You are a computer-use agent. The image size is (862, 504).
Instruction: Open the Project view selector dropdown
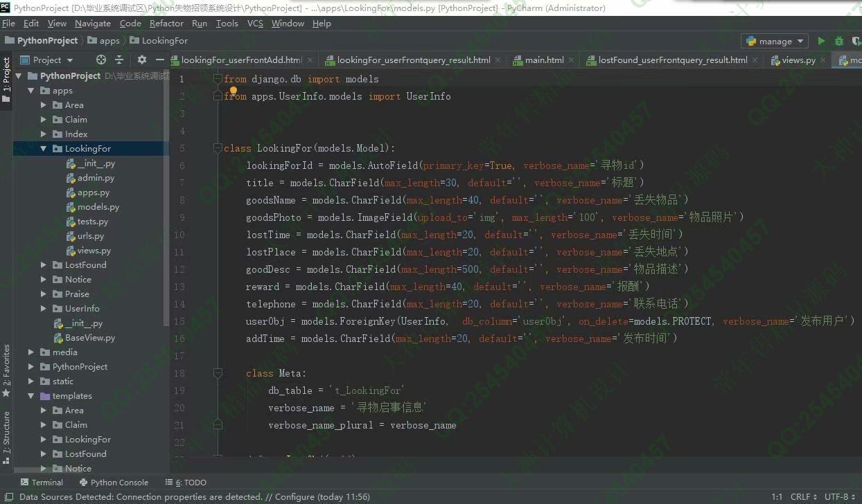46,60
